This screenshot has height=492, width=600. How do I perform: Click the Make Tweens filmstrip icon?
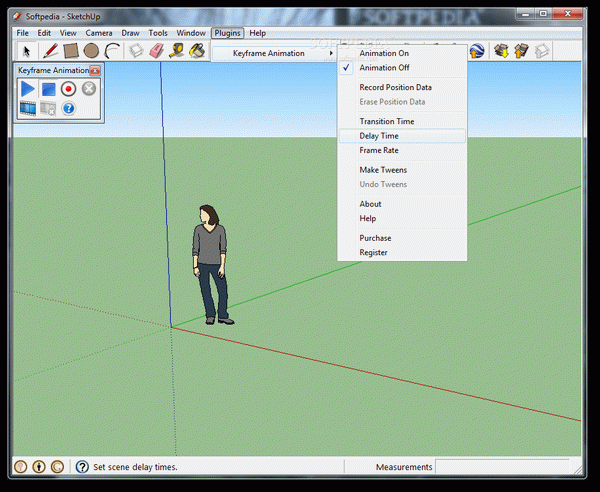(28, 109)
